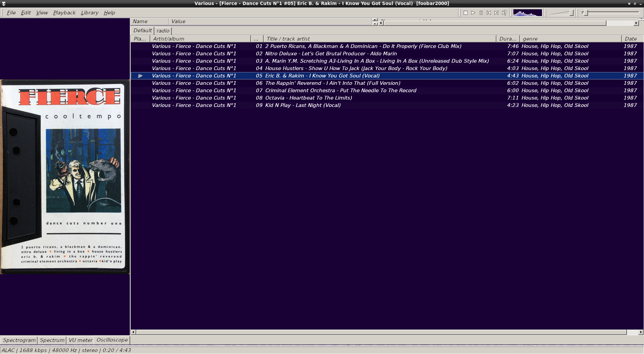Click the playlist horizontal scrollbar right arrow

(x=641, y=332)
